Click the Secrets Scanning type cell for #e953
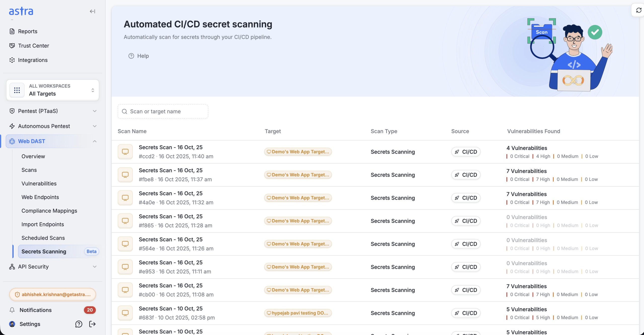 [x=393, y=267]
